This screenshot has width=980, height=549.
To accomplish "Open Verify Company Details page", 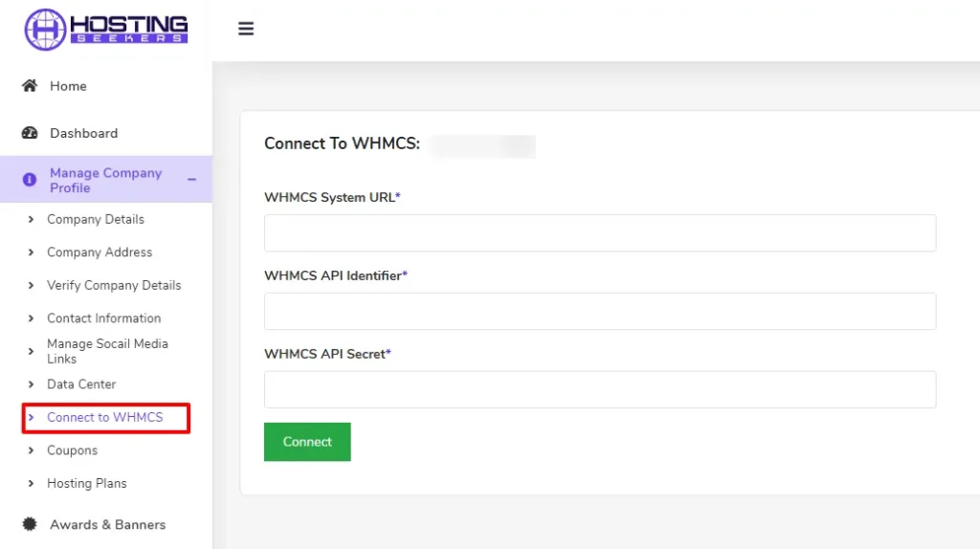I will (114, 285).
